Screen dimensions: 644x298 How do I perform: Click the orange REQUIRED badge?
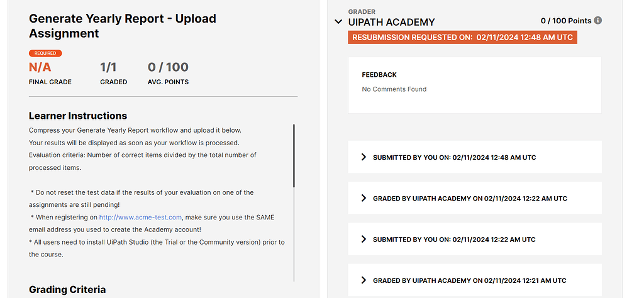coord(45,53)
